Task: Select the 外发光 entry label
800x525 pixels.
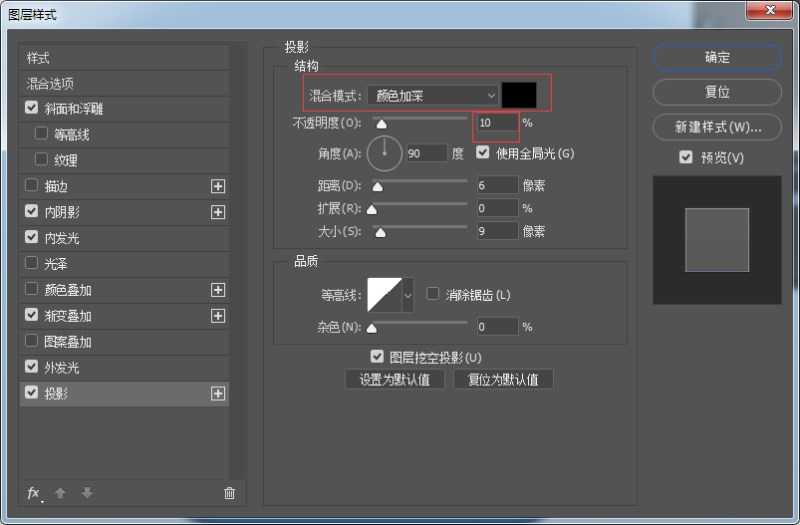Action: [62, 368]
